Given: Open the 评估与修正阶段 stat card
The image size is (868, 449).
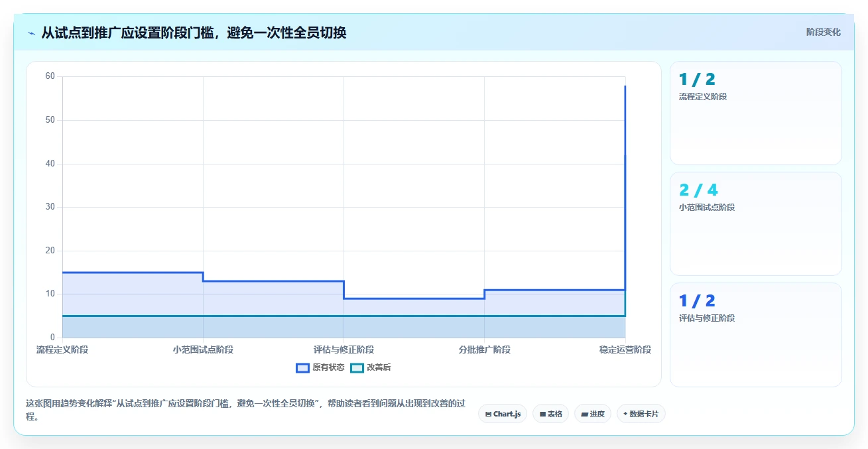Looking at the screenshot, I should (755, 334).
